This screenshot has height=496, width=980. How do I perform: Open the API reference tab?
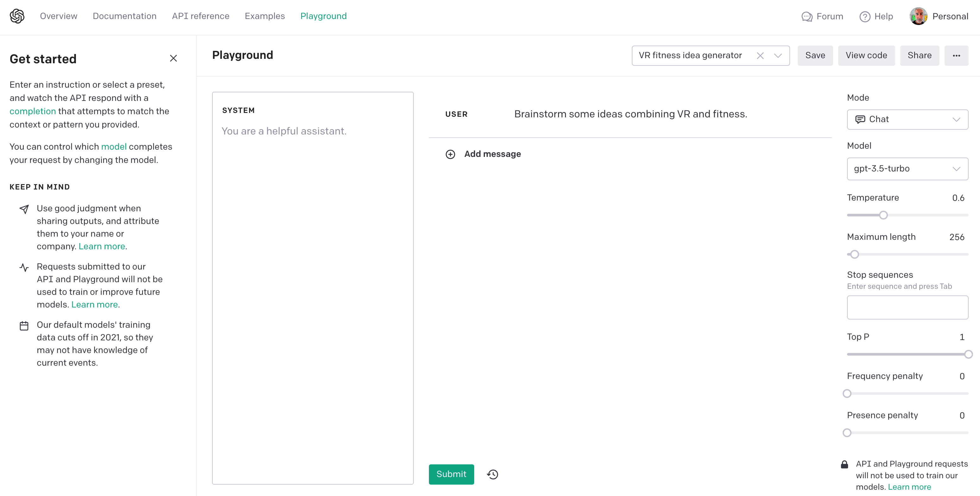[200, 16]
